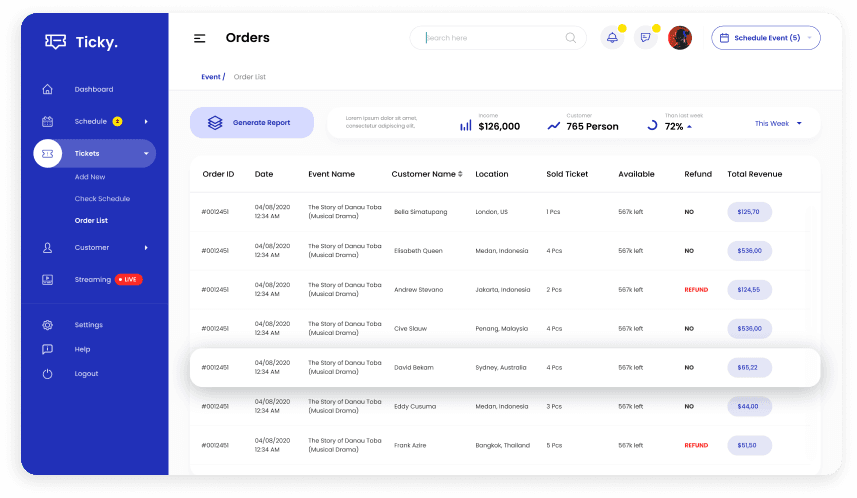Click the $125,70 revenue badge
857x498 pixels.
click(749, 212)
